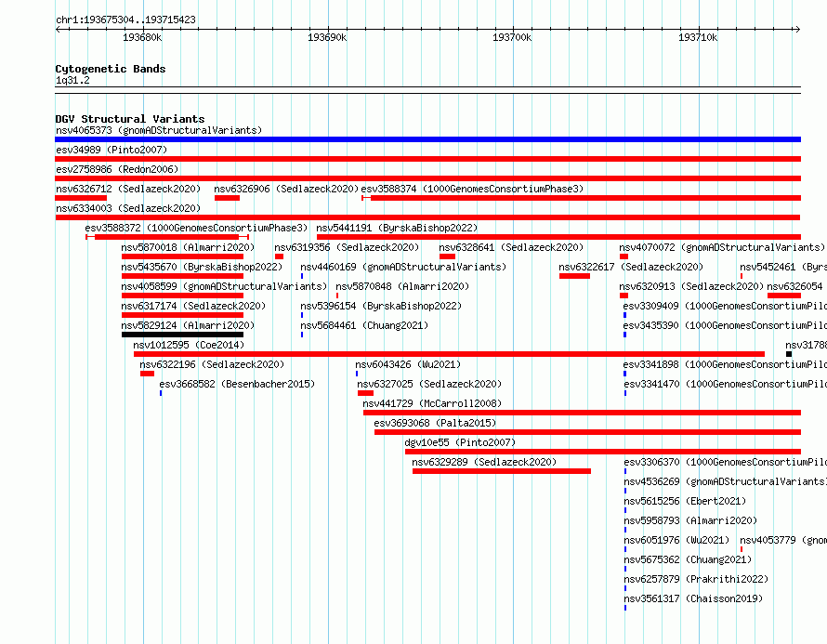Click nsv5684461 (Chuang2021) label
The width and height of the screenshot is (827, 644).
click(364, 325)
